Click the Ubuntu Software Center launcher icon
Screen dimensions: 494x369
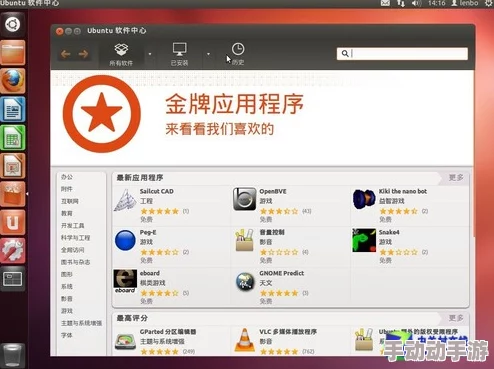click(13, 194)
